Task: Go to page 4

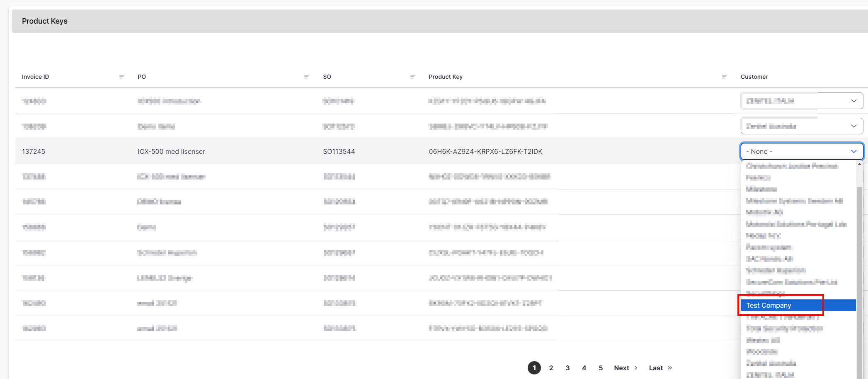Action: pyautogui.click(x=584, y=368)
